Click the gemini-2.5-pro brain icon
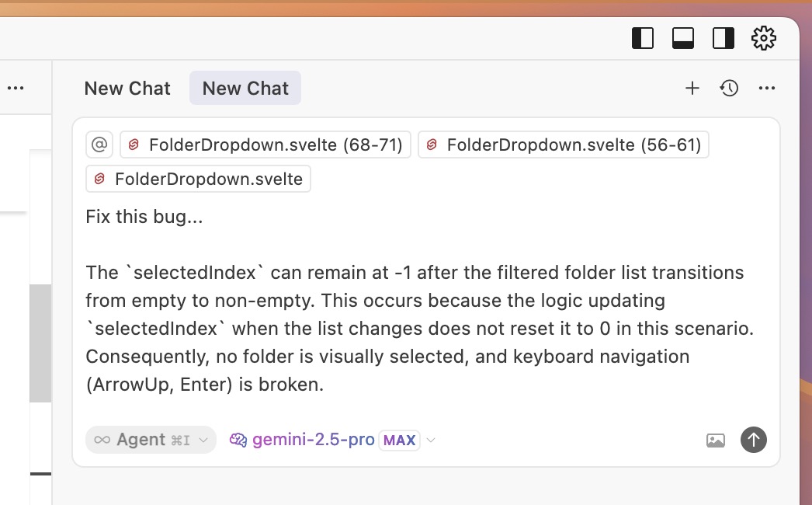The height and width of the screenshot is (505, 812). [x=238, y=440]
